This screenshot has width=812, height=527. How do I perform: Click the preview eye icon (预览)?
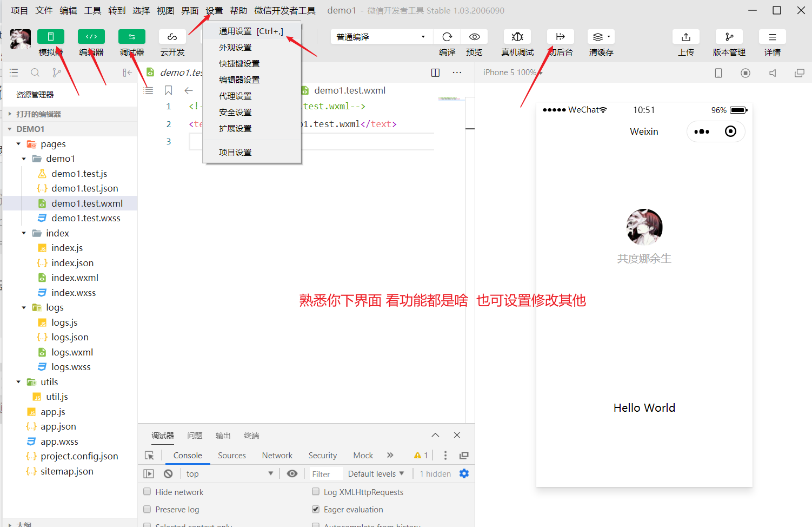(x=474, y=37)
